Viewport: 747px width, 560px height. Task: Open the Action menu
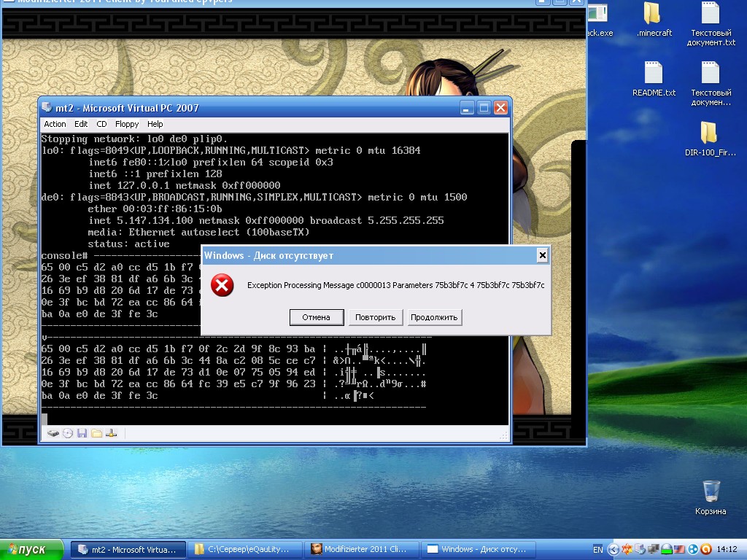[x=55, y=124]
